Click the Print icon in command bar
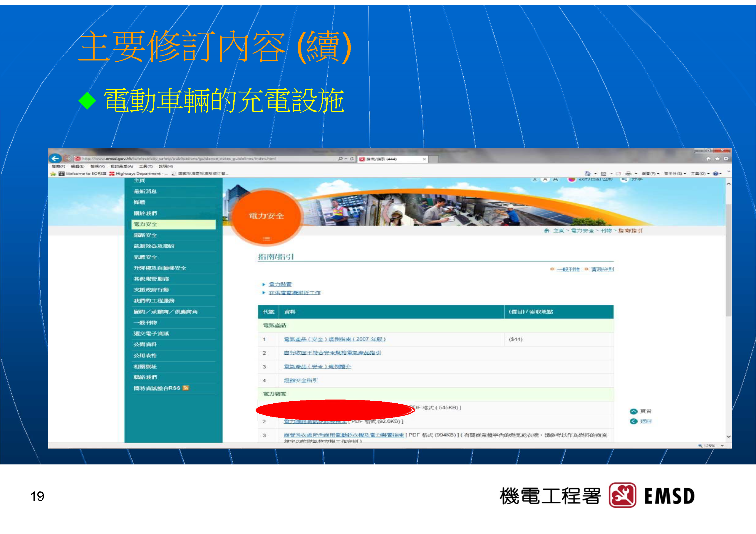This screenshot has width=756, height=534. tap(628, 174)
